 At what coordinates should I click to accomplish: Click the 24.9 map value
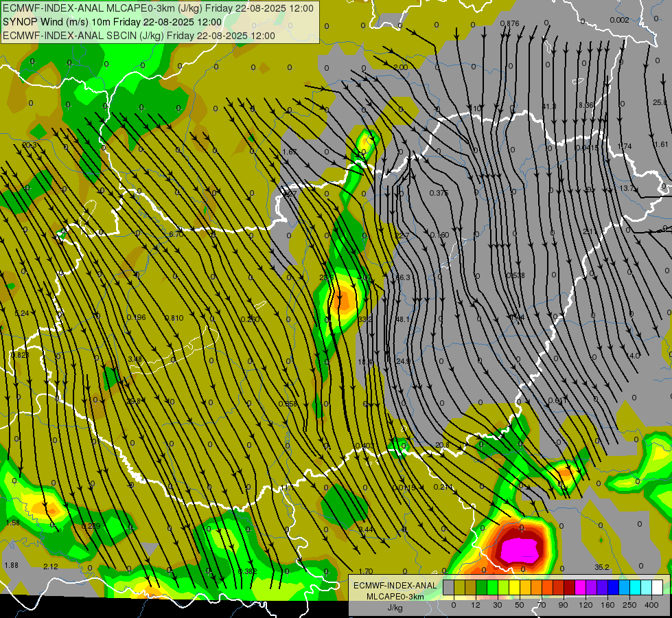pyautogui.click(x=403, y=362)
